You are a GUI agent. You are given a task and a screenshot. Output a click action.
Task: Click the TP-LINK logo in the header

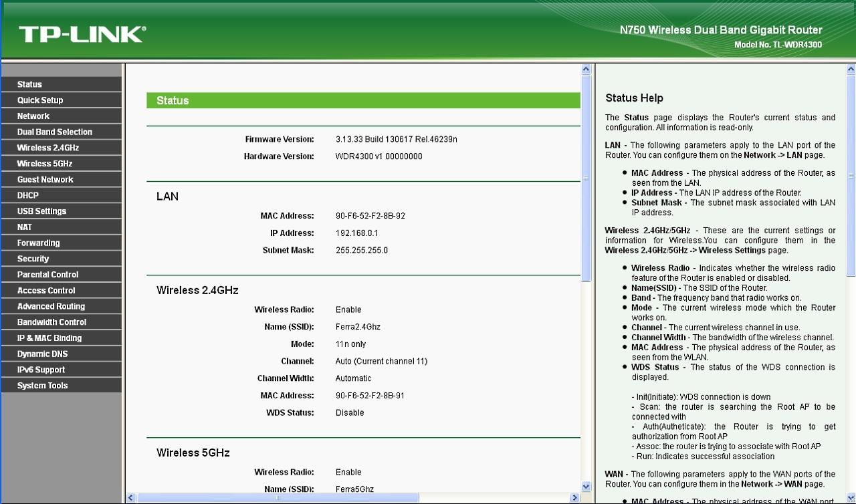[x=82, y=34]
